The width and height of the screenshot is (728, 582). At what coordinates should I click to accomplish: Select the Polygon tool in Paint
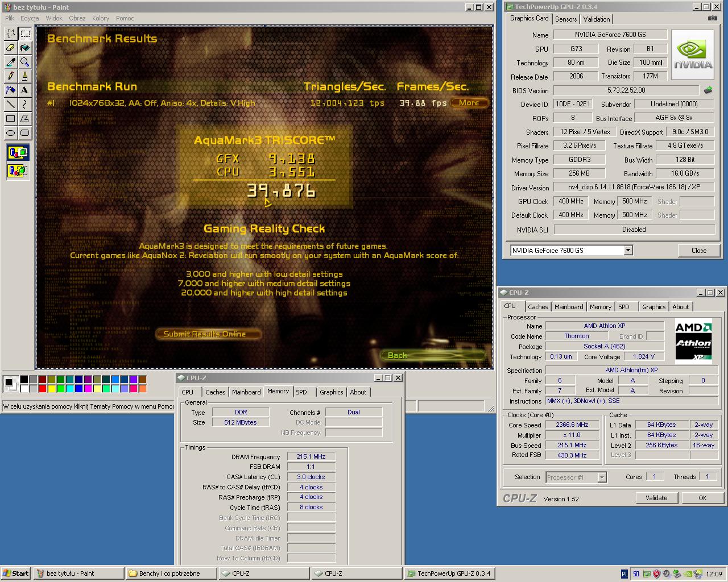click(24, 119)
